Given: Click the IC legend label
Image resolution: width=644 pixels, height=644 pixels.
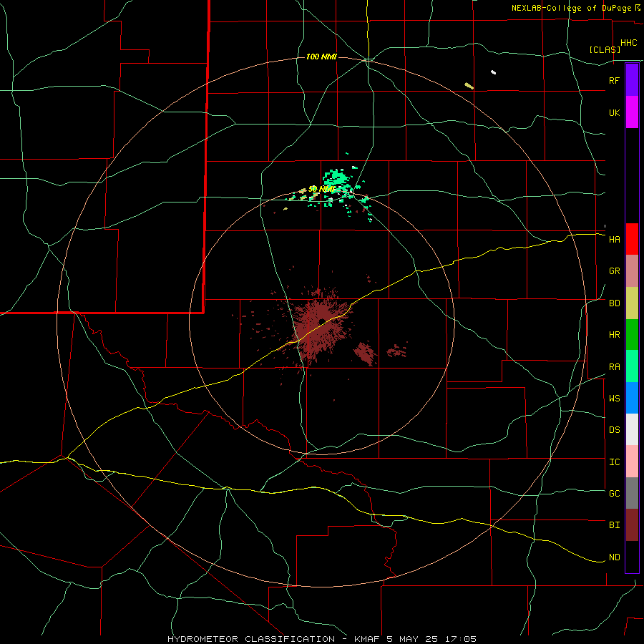Looking at the screenshot, I should [x=614, y=462].
